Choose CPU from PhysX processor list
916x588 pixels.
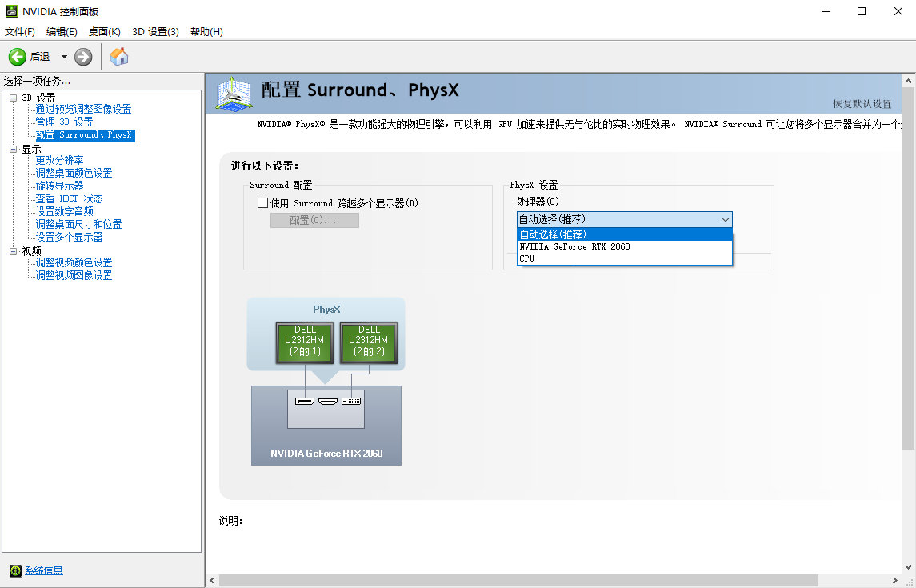click(x=625, y=258)
